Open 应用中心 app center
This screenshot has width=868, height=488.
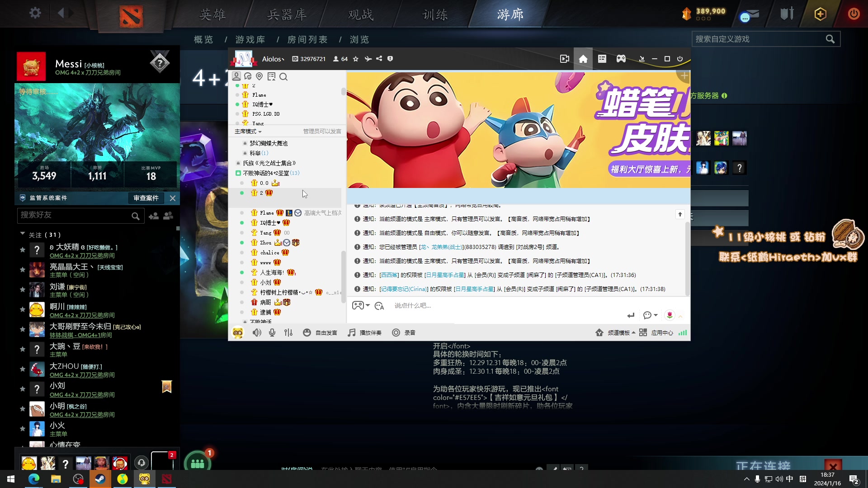(x=661, y=333)
